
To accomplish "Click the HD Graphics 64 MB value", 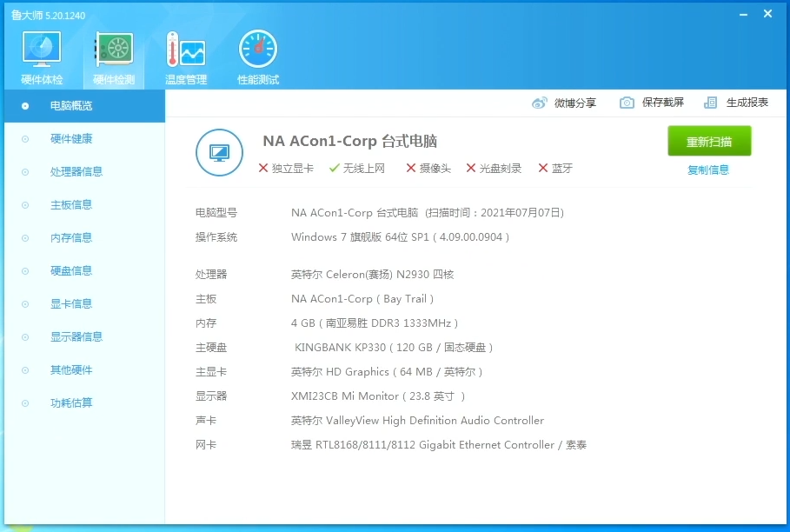I will pos(387,372).
